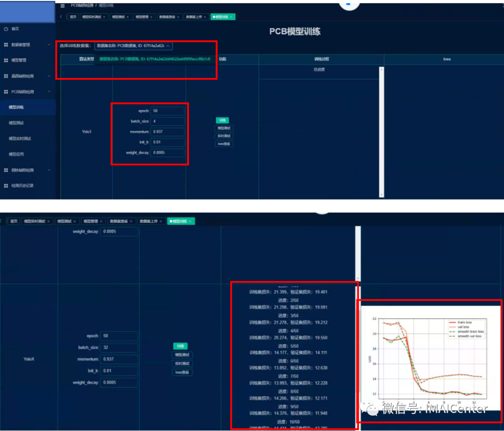The height and width of the screenshot is (431, 504).
Task: Click the PCB缺陷检测 breadcrumb link
Action: pyautogui.click(x=82, y=6)
